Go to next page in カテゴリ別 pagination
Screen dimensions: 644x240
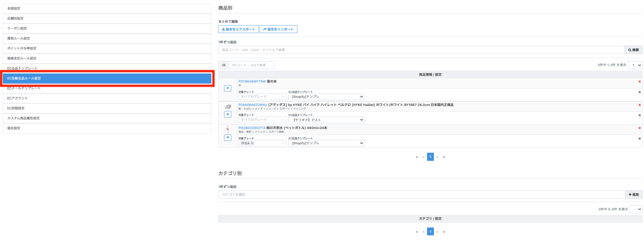coord(437,232)
